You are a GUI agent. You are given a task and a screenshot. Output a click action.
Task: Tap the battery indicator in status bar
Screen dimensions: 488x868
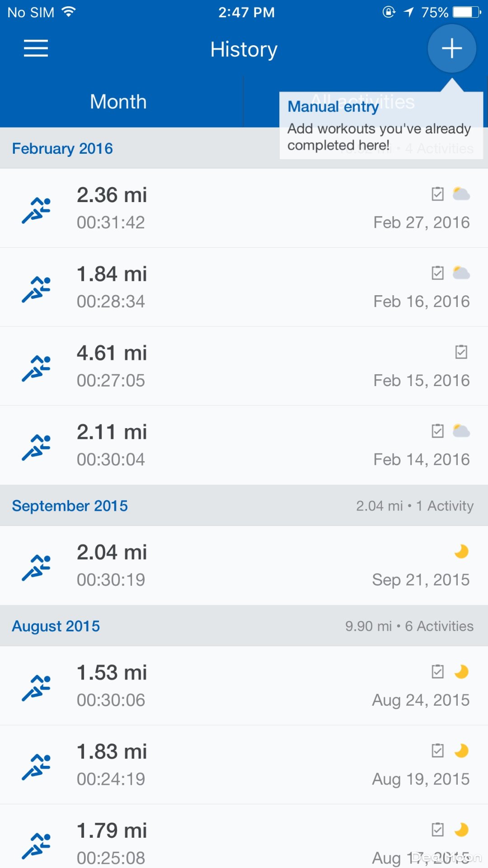[467, 12]
